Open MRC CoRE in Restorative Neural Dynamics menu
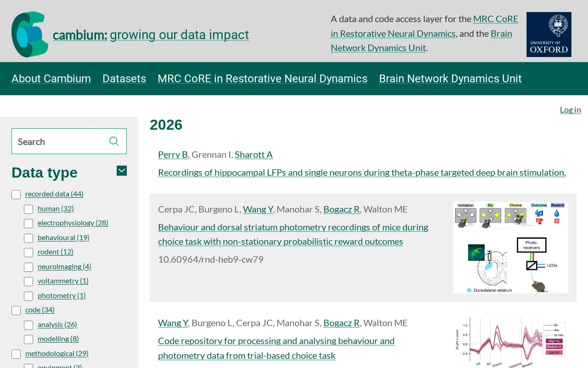Image resolution: width=588 pixels, height=368 pixels. pos(262,79)
